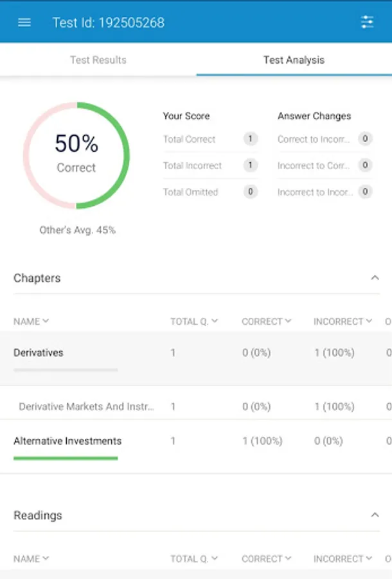Open the Derivatives chapter row
Screen dimensions: 392x579
[39, 353]
